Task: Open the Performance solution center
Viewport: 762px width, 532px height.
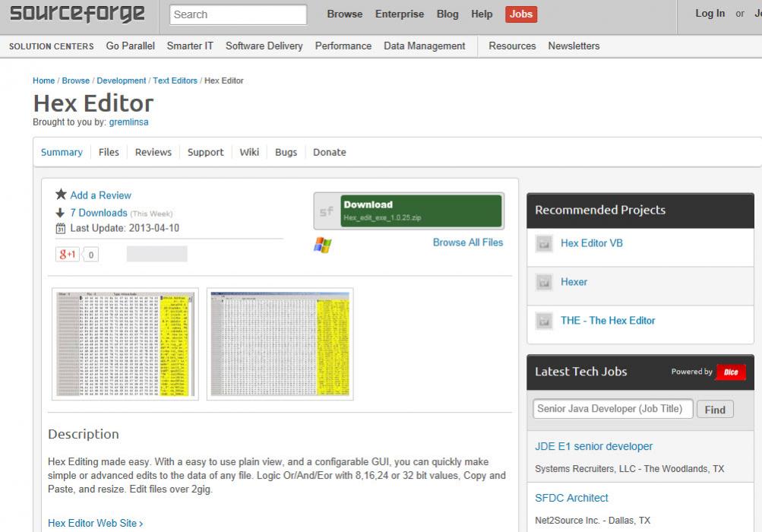Action: point(343,46)
